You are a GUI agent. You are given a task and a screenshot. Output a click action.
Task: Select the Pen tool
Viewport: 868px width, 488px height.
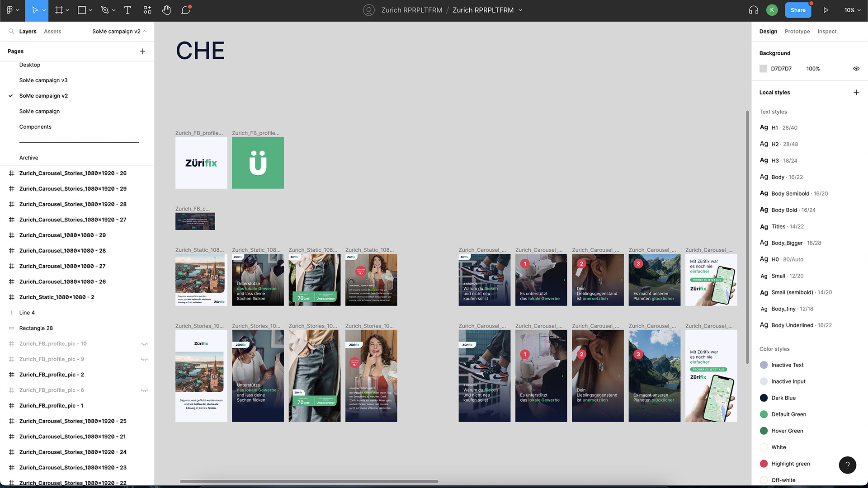tap(105, 10)
